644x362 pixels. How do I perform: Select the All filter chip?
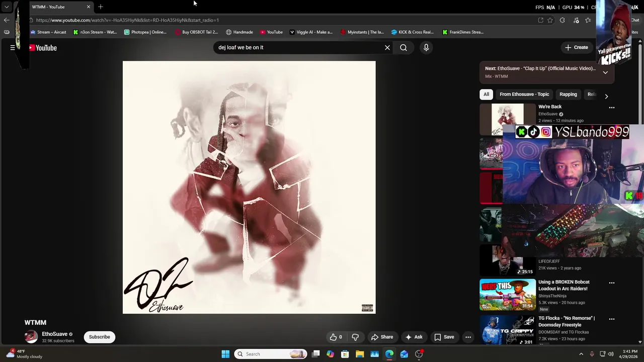[x=486, y=94]
